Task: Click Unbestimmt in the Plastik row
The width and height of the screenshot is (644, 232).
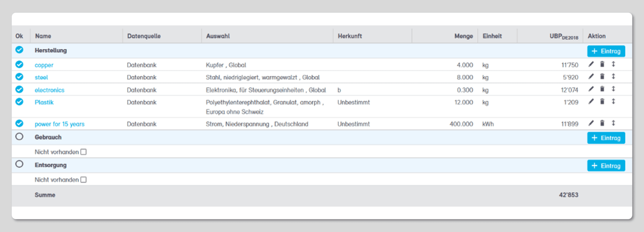Action: (x=353, y=103)
